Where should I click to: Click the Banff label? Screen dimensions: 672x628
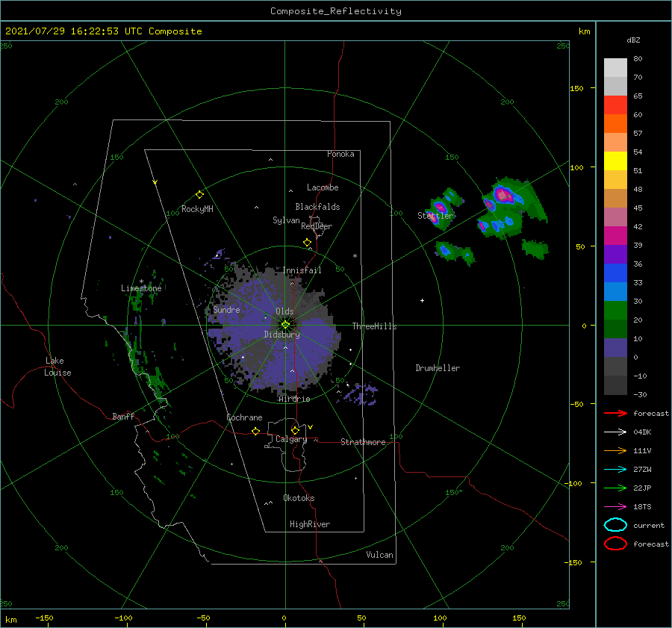123,417
